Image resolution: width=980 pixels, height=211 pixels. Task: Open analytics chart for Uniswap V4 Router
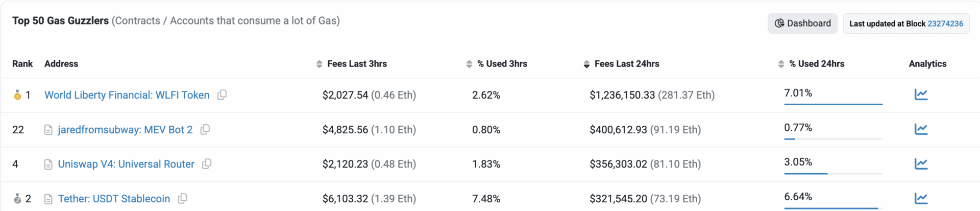921,163
